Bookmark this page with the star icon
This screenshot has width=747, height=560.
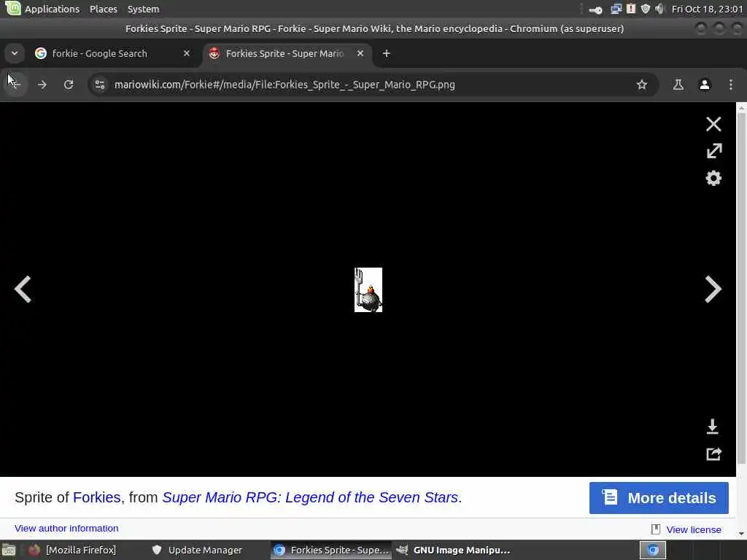coord(642,85)
